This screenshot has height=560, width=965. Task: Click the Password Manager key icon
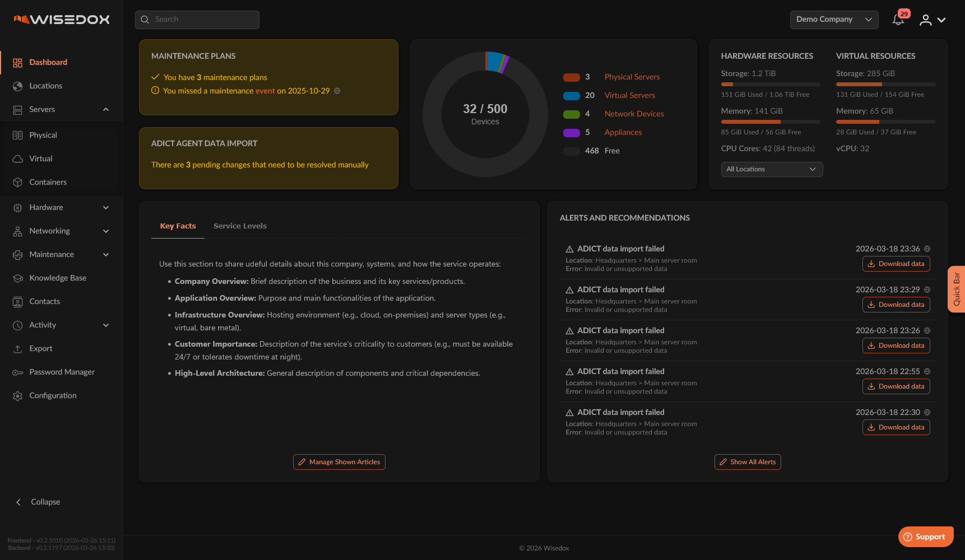[18, 372]
